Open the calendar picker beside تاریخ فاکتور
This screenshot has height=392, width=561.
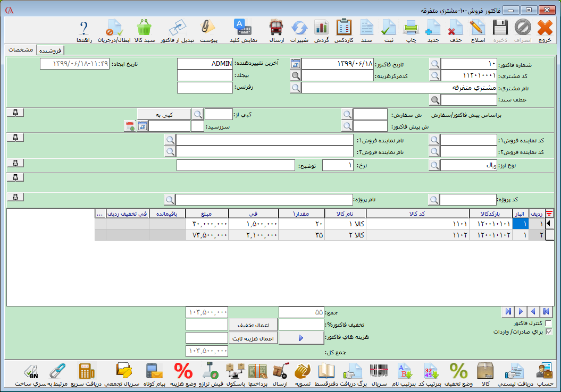tap(295, 64)
